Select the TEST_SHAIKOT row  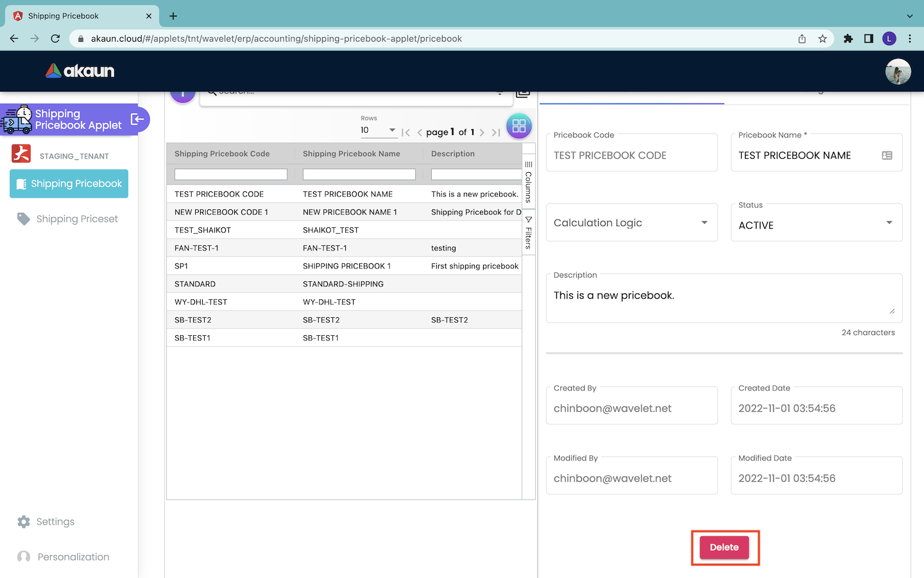344,230
